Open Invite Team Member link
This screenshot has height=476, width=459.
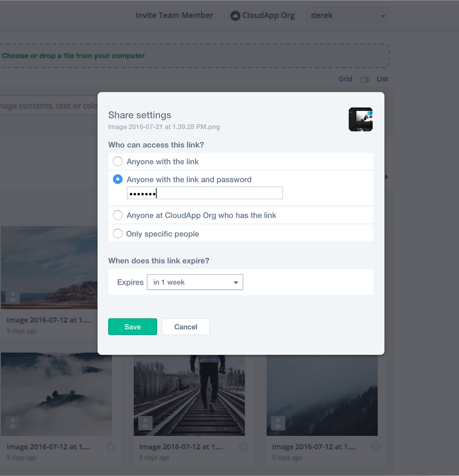click(174, 15)
